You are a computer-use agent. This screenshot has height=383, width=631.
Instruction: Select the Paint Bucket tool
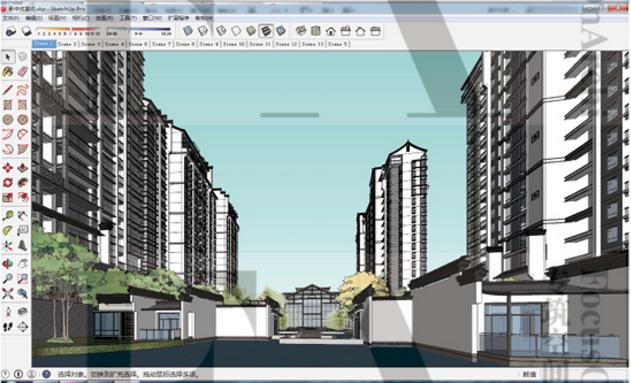pyautogui.click(x=8, y=72)
